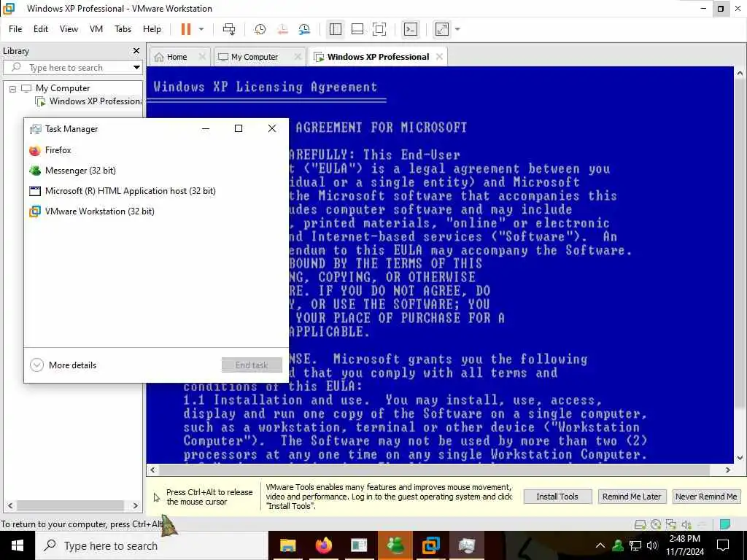The image size is (747, 560).
Task: Click the sound card status icon in VMware
Action: (686, 524)
